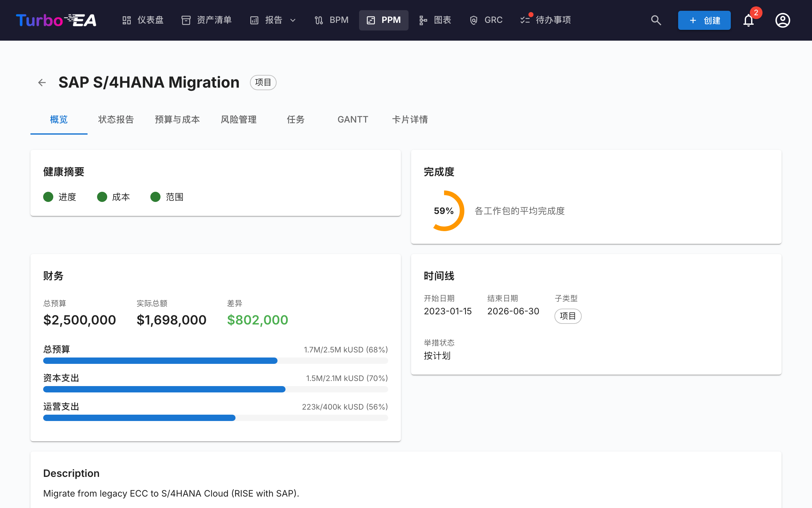Click the end date 2026-06-30

tap(513, 311)
